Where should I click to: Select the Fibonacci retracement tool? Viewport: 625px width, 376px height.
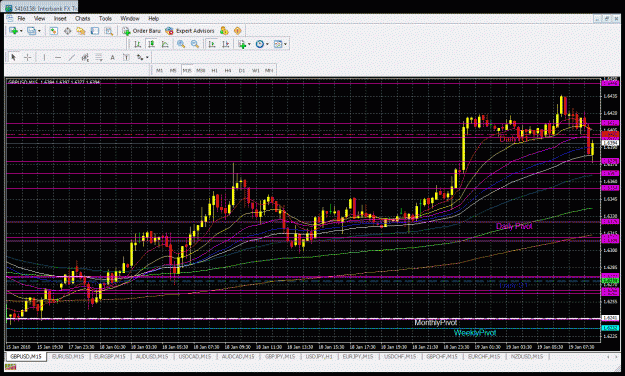98,57
